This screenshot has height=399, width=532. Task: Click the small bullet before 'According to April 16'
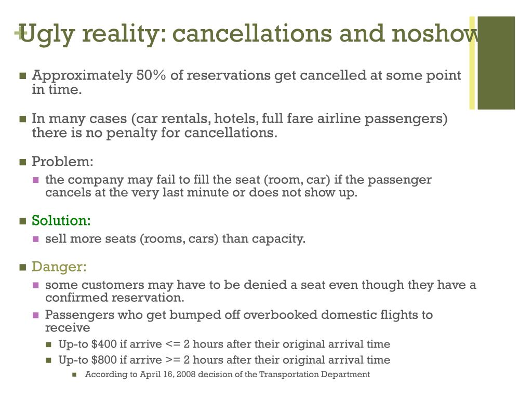click(74, 375)
